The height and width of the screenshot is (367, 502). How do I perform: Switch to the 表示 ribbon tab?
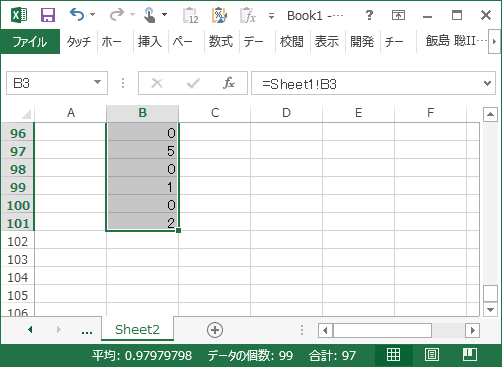(327, 42)
